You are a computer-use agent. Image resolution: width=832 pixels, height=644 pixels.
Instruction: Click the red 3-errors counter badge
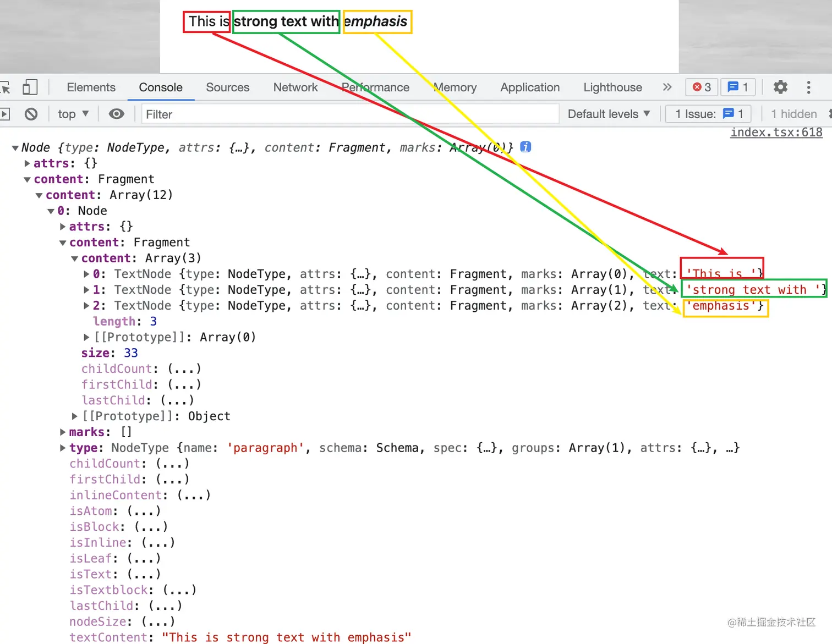[701, 87]
